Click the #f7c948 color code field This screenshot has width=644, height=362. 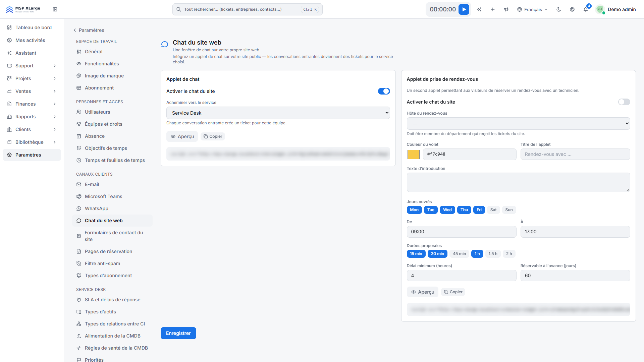tap(469, 154)
